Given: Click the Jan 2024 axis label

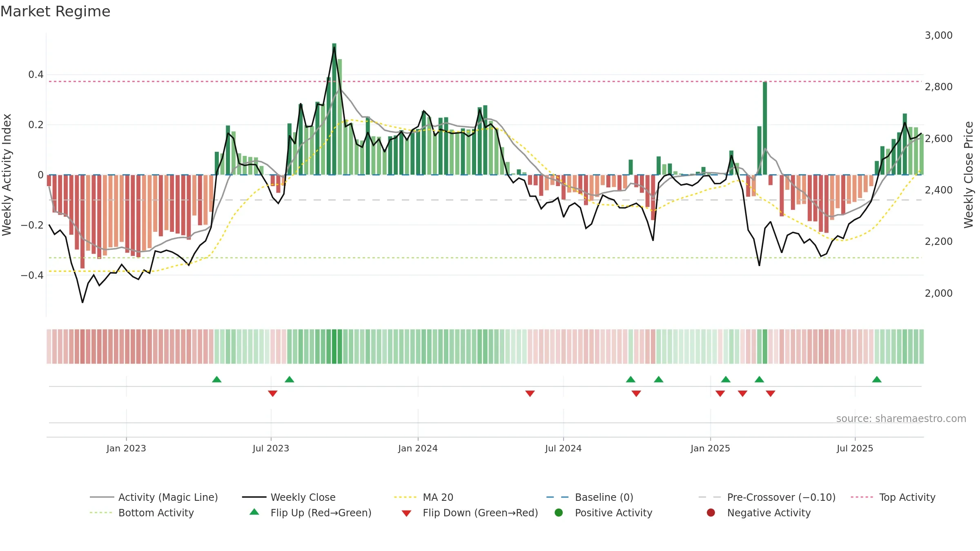Looking at the screenshot, I should click(418, 448).
